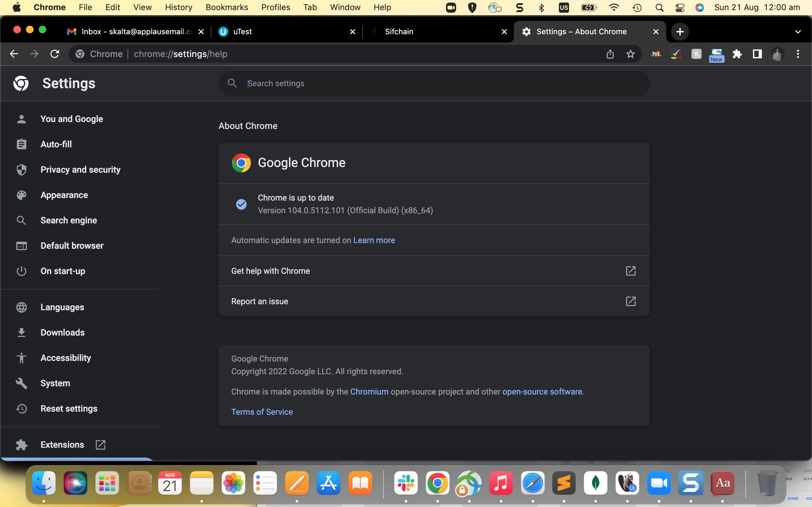Viewport: 812px width, 507px height.
Task: Click the Learn more link about automatic updates
Action: 374,240
